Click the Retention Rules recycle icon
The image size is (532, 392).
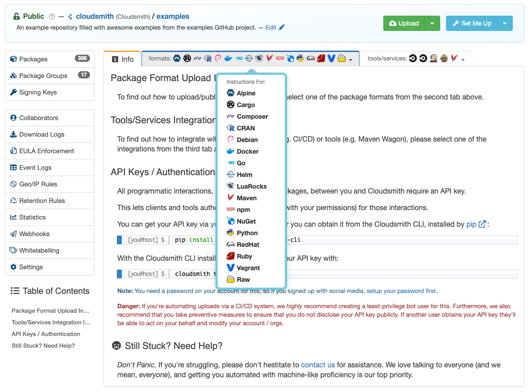(13, 201)
